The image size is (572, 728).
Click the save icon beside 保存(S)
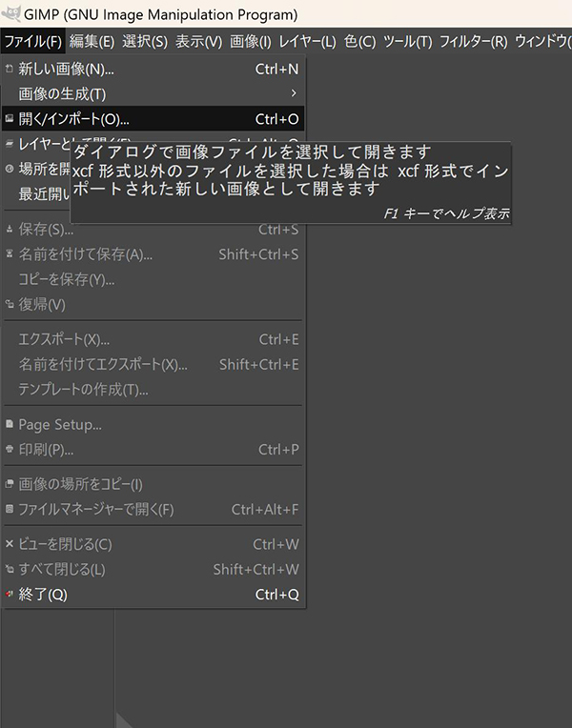(10, 229)
